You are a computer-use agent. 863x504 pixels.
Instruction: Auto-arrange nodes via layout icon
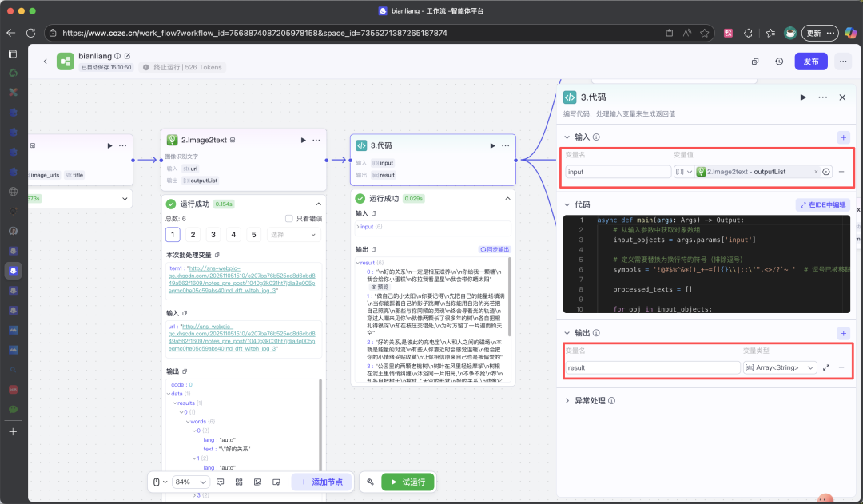point(239,482)
